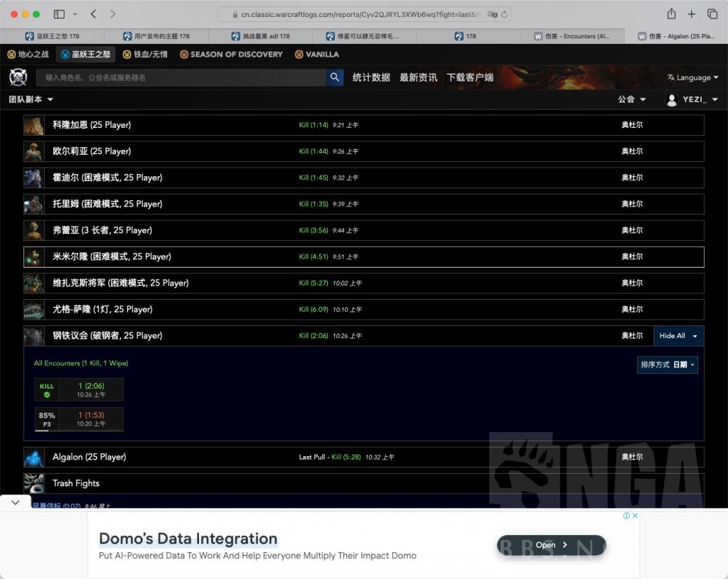Switch to browser tab 巫妖王之怒 178
728x579 pixels.
click(52, 36)
